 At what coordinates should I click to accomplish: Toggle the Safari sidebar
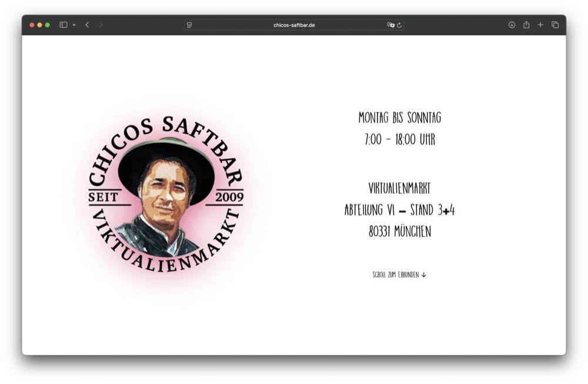pyautogui.click(x=64, y=25)
